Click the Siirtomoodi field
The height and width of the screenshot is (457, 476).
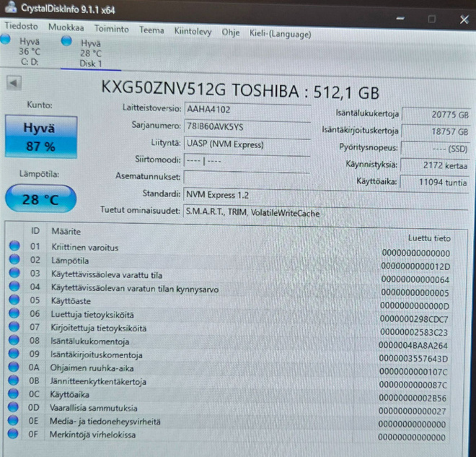pos(247,161)
